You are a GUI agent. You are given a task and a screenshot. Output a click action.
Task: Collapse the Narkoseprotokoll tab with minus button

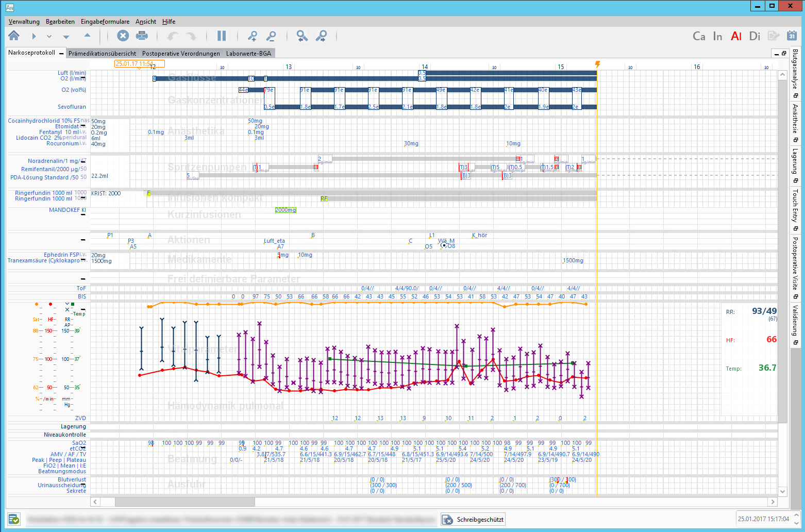coord(62,53)
